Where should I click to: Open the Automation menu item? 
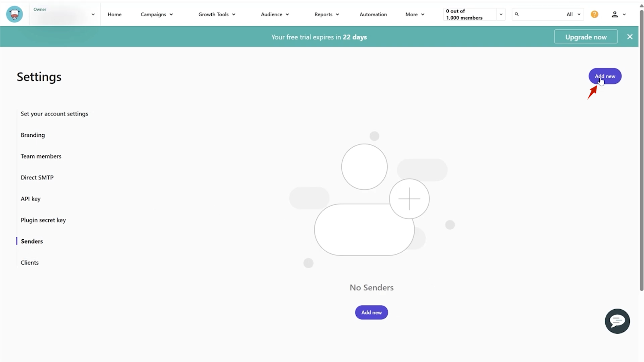point(373,14)
